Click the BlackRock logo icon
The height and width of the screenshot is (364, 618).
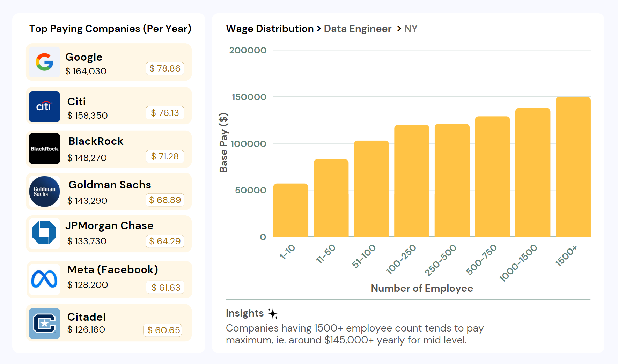(44, 149)
